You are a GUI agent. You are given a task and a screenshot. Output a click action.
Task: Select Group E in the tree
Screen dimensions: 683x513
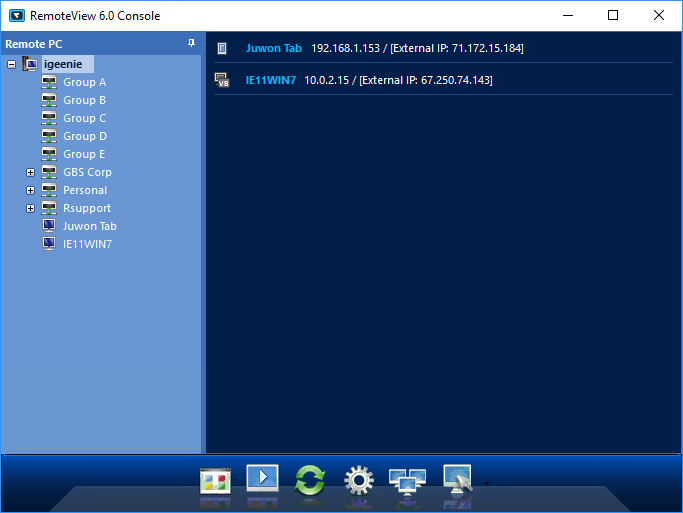pos(84,154)
